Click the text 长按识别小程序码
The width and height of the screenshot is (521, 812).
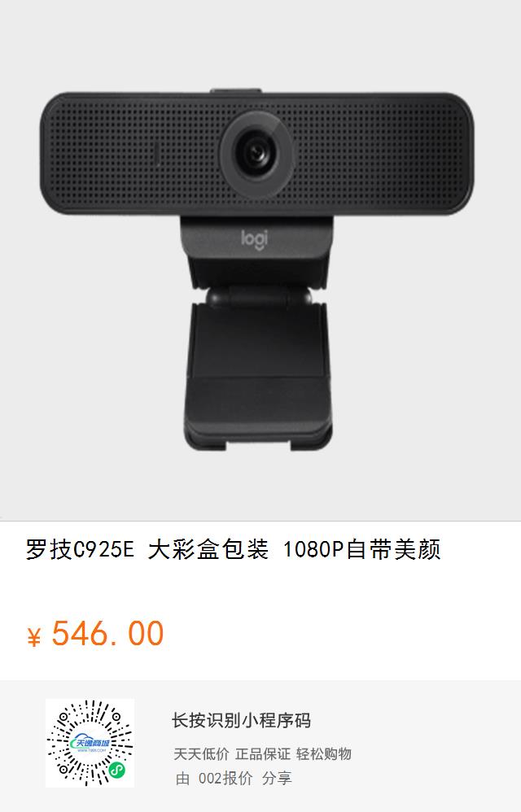(241, 720)
